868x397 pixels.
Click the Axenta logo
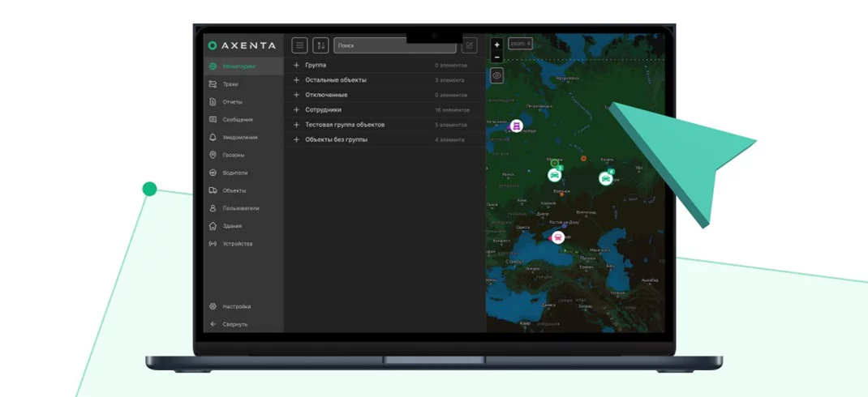tap(242, 45)
